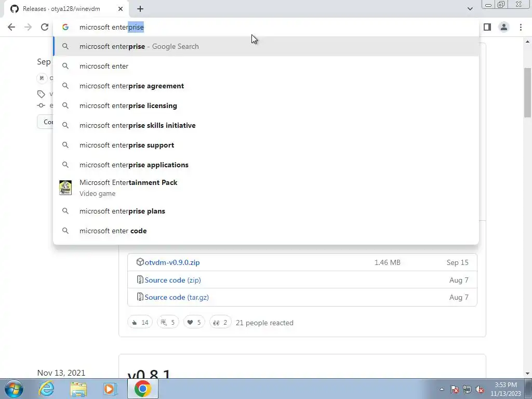Toggle the heart reaction with 5
This screenshot has height=399, width=532.
point(194,322)
